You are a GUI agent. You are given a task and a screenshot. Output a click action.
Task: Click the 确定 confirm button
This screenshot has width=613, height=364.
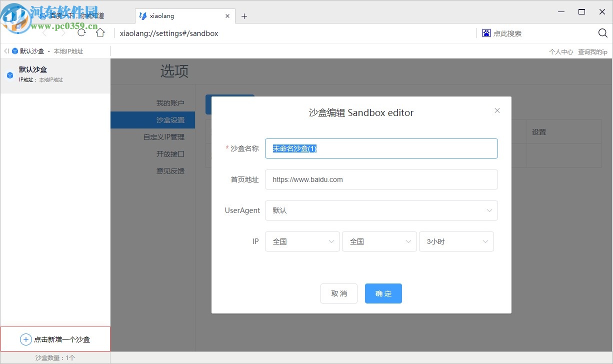[x=383, y=293]
